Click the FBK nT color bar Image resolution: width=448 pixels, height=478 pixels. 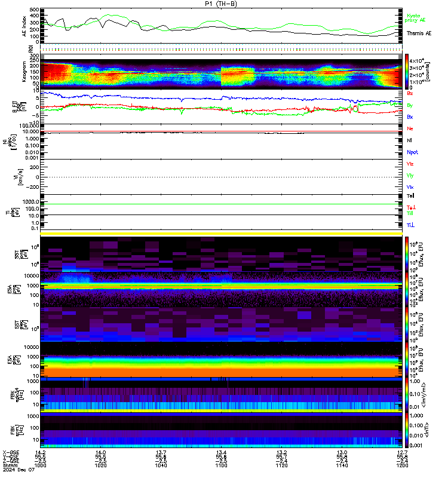tap(407, 430)
